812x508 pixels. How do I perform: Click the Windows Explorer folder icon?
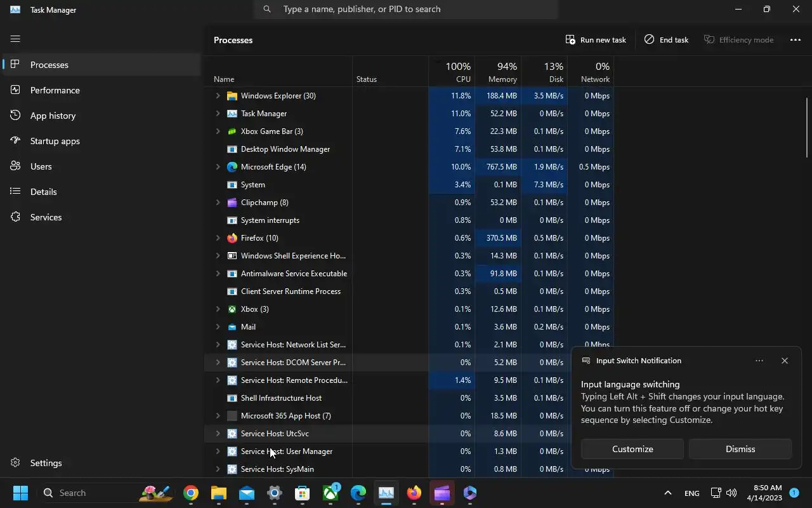[232, 96]
